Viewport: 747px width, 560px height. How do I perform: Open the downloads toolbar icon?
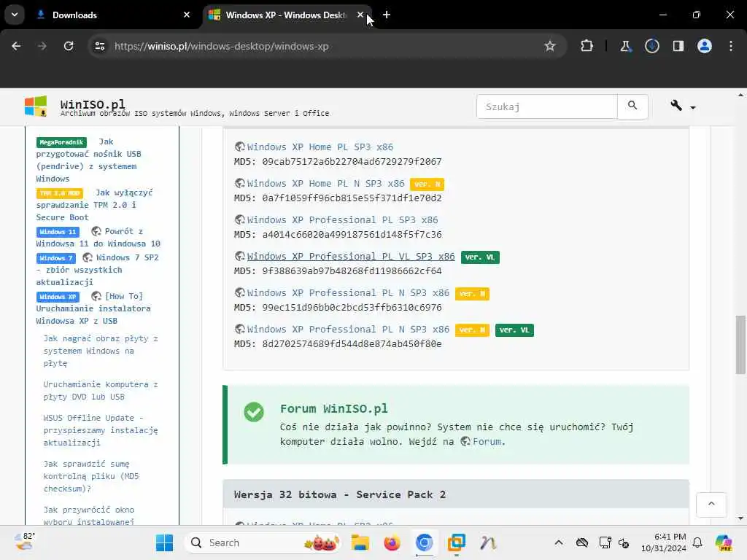(x=651, y=46)
